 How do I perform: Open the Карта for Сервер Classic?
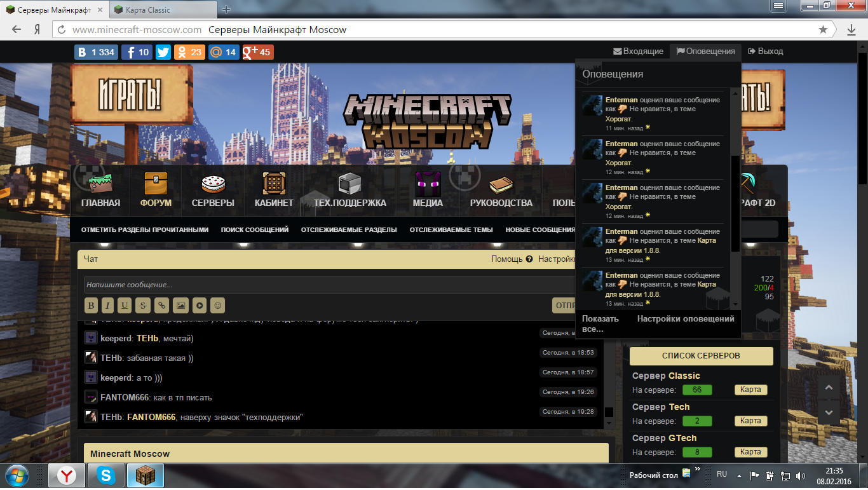pyautogui.click(x=750, y=390)
